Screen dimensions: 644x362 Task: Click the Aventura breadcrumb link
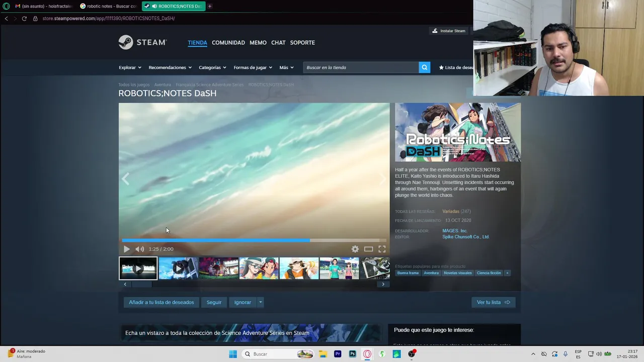tap(163, 84)
